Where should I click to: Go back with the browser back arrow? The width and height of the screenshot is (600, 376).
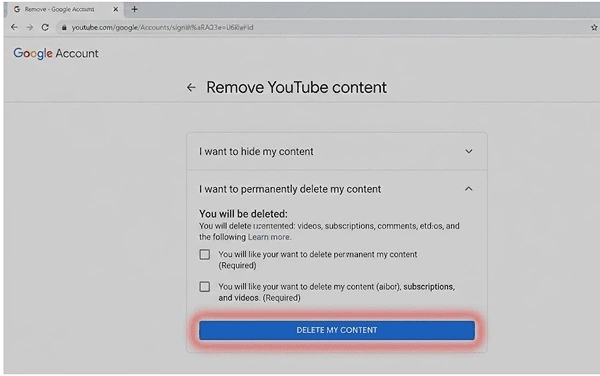pyautogui.click(x=14, y=27)
